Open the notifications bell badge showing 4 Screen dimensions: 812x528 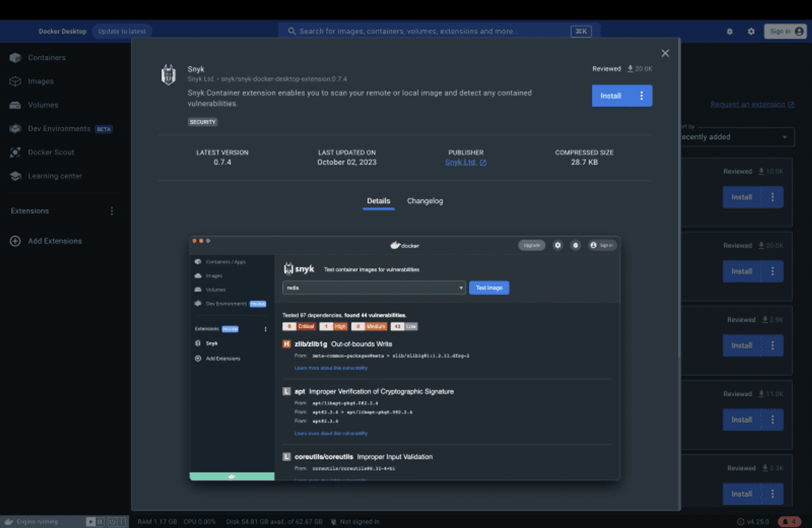tap(789, 522)
